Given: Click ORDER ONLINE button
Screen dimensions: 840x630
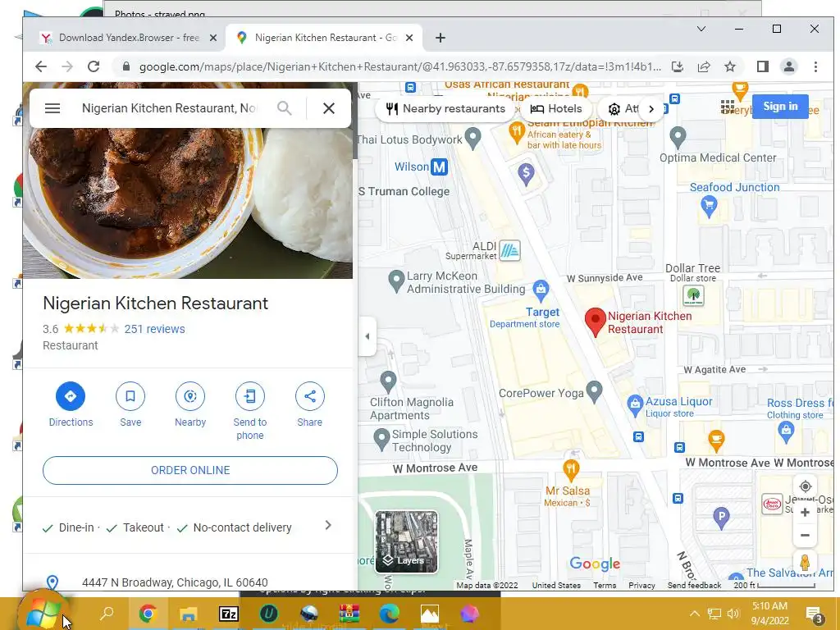Looking at the screenshot, I should pyautogui.click(x=190, y=470).
